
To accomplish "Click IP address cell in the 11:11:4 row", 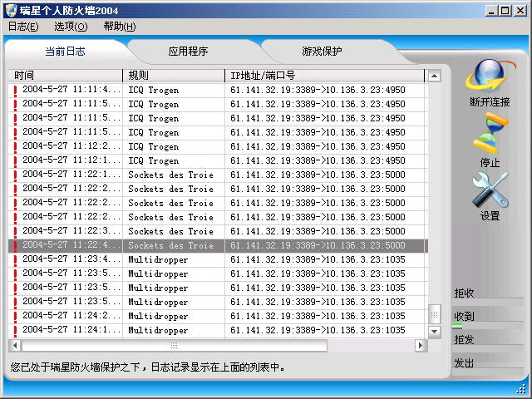I will pyautogui.click(x=318, y=90).
